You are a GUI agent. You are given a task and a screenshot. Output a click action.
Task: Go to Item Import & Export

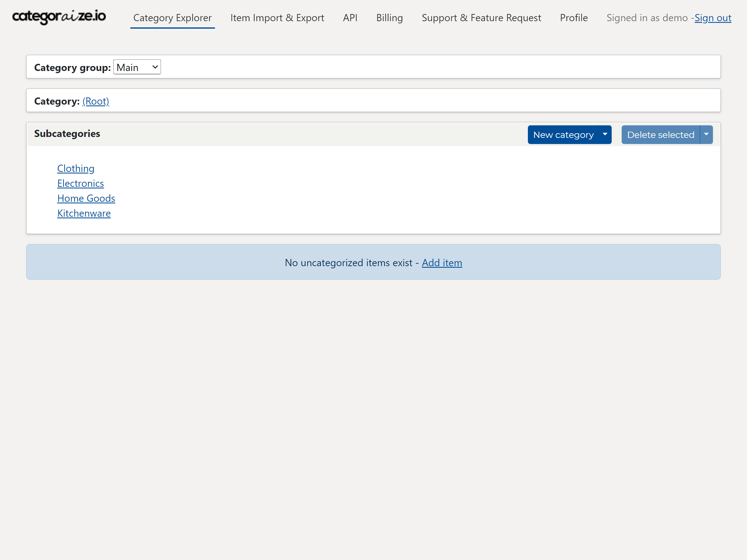pyautogui.click(x=277, y=18)
